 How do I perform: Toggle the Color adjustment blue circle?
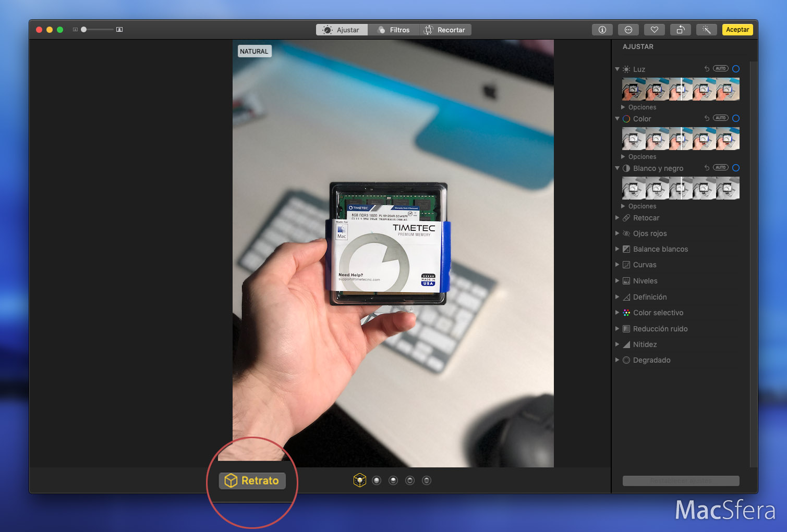[x=736, y=118]
